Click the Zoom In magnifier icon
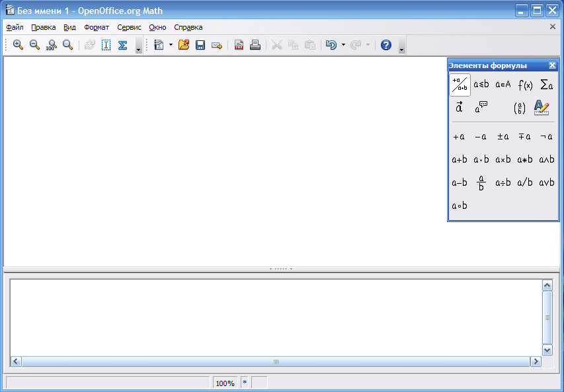Screen dimensions: 564x392 18,45
